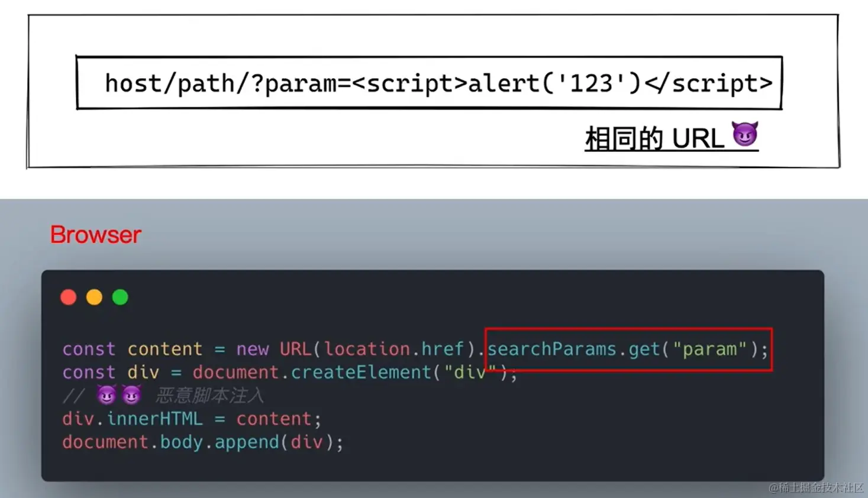Click the red 'Browser' heading
Screen dimensions: 868x498
(x=95, y=235)
